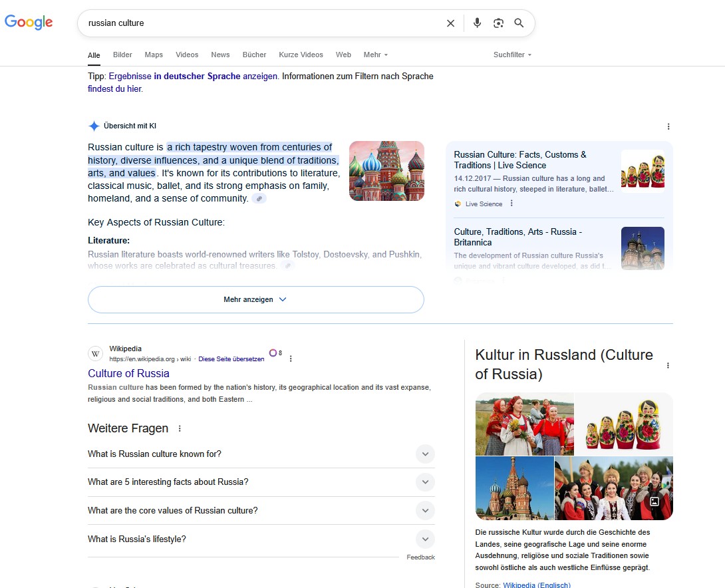Click the Wikipedia favicon icon

[96, 354]
